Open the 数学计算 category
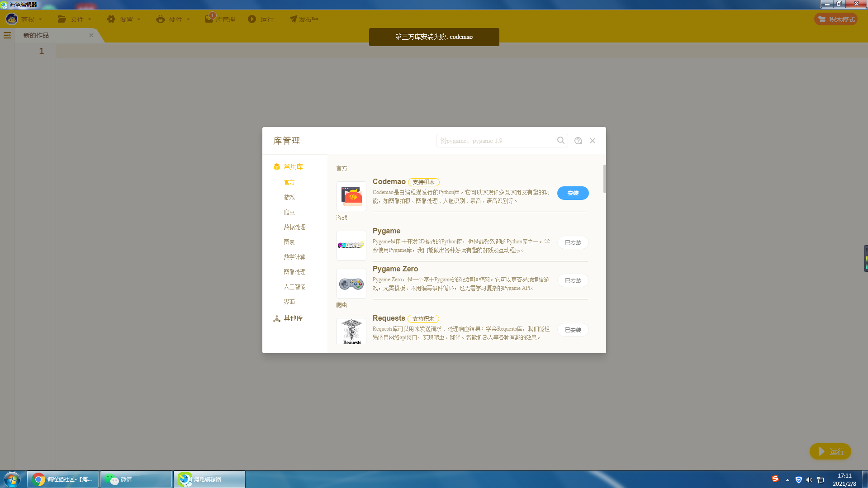Screen dimensions: 868x488 (x=294, y=257)
